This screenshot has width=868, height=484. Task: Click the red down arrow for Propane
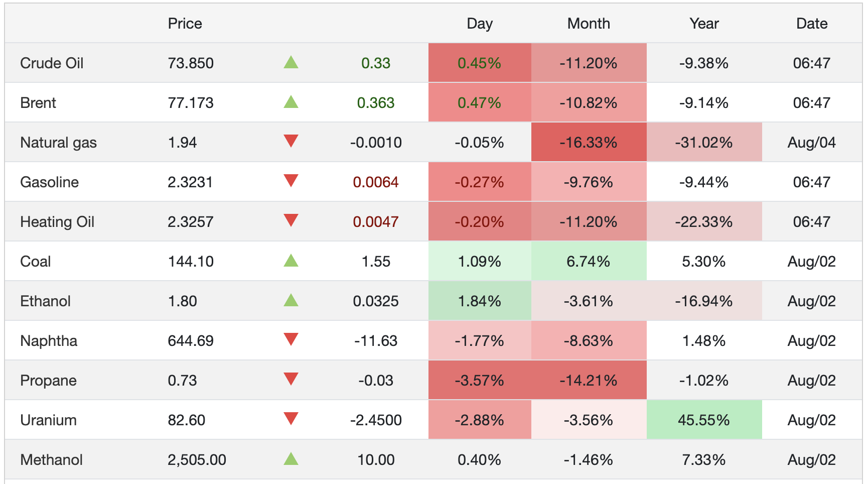tap(291, 379)
